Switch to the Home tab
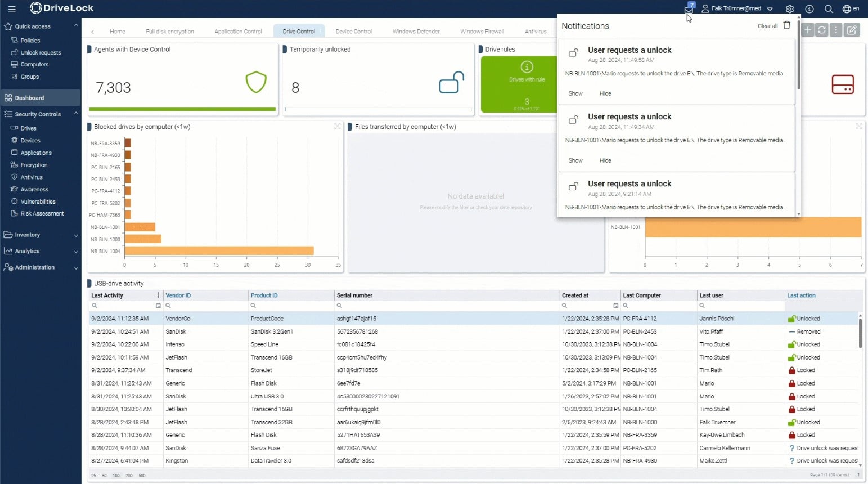 click(118, 32)
